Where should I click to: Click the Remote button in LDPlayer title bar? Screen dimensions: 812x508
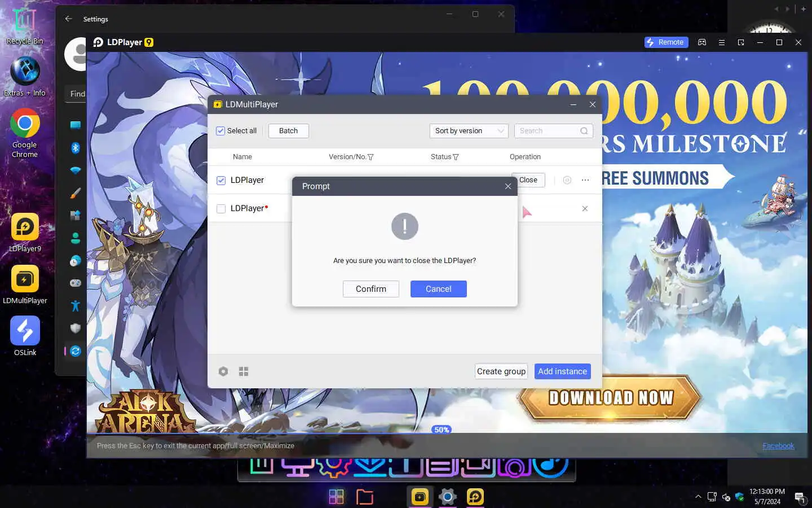[667, 42]
